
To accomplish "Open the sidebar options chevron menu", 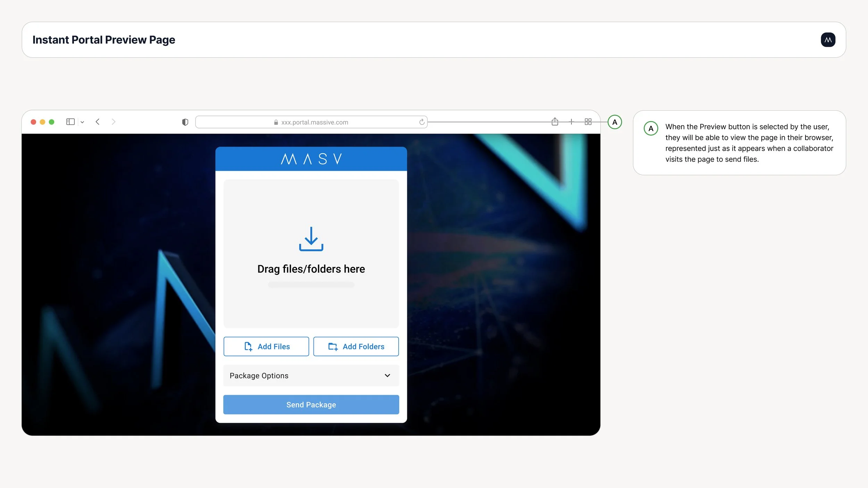I will coord(82,122).
